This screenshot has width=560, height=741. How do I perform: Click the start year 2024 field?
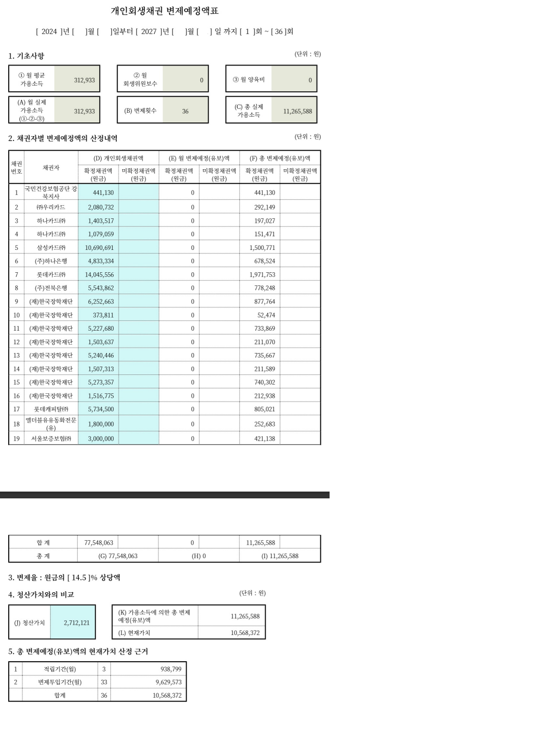49,32
